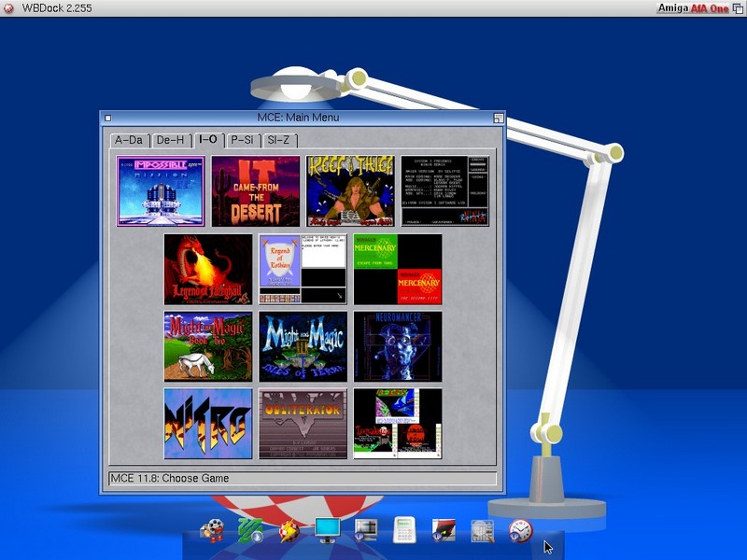
Task: Choose Might and Magic Book Two
Action: pyautogui.click(x=208, y=346)
